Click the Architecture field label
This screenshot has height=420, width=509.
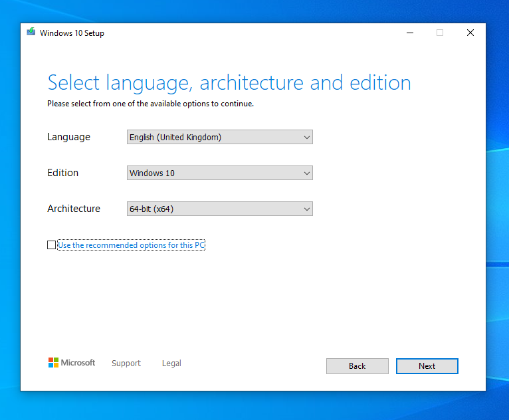pos(74,209)
